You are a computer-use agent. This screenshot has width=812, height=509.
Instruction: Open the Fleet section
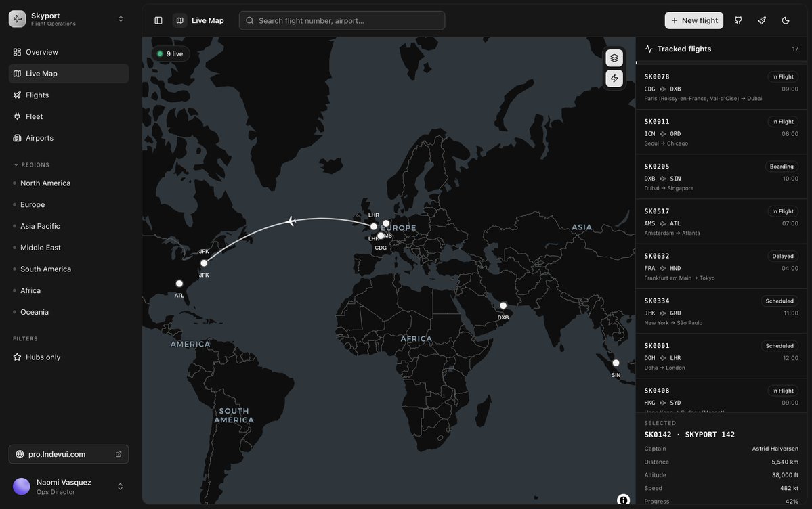tap(68, 116)
